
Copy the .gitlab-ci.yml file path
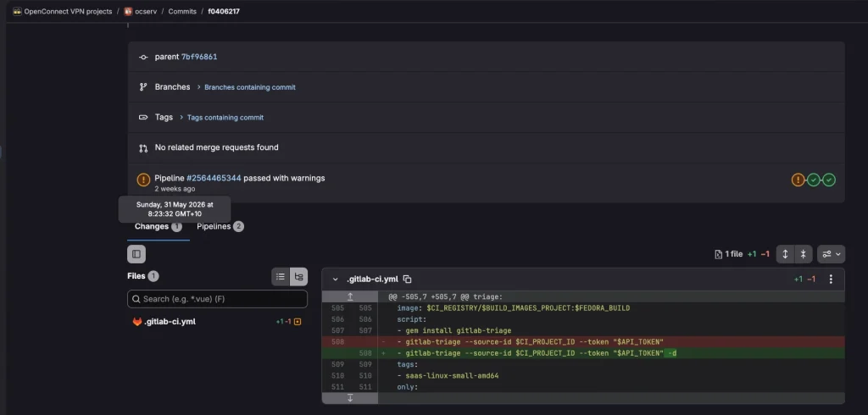point(408,279)
